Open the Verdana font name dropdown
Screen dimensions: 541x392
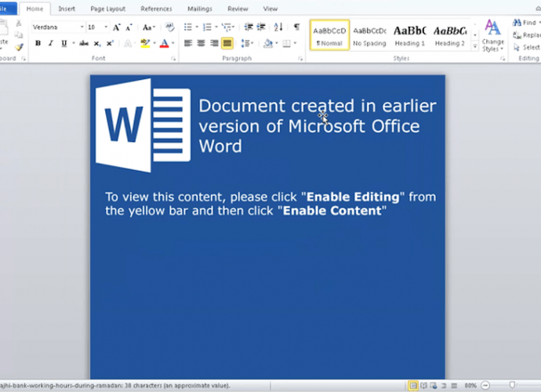click(x=82, y=27)
